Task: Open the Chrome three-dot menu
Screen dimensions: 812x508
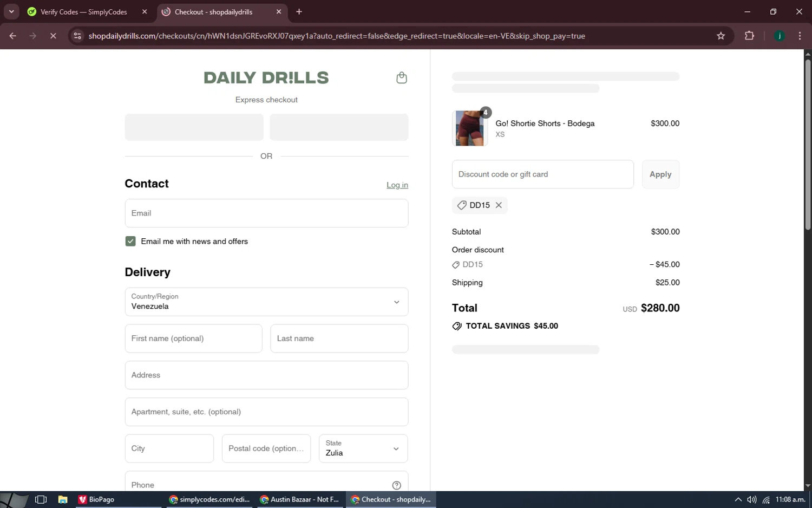Action: click(x=800, y=36)
